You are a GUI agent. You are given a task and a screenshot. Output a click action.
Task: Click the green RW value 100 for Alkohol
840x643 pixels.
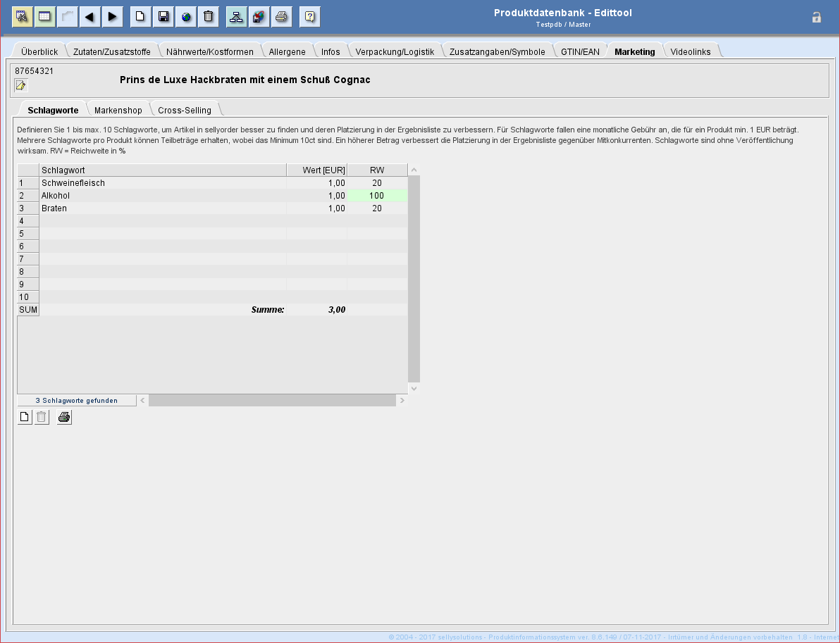tap(377, 195)
